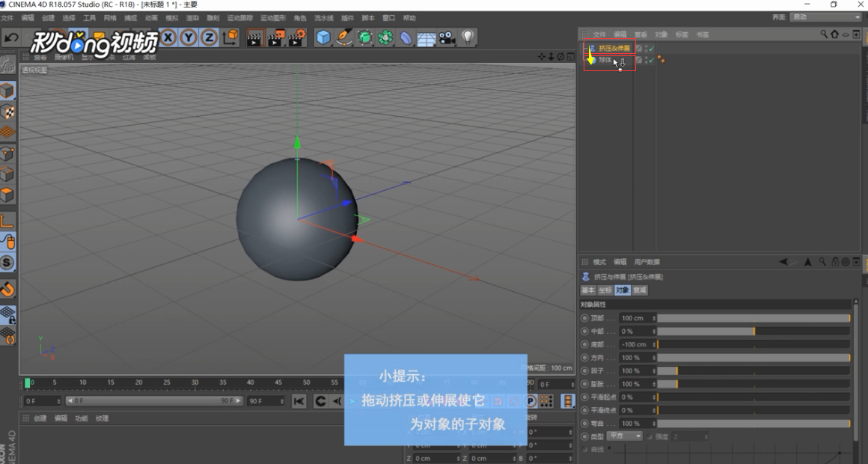
Task: Open the 帮助 menu
Action: pyautogui.click(x=409, y=18)
